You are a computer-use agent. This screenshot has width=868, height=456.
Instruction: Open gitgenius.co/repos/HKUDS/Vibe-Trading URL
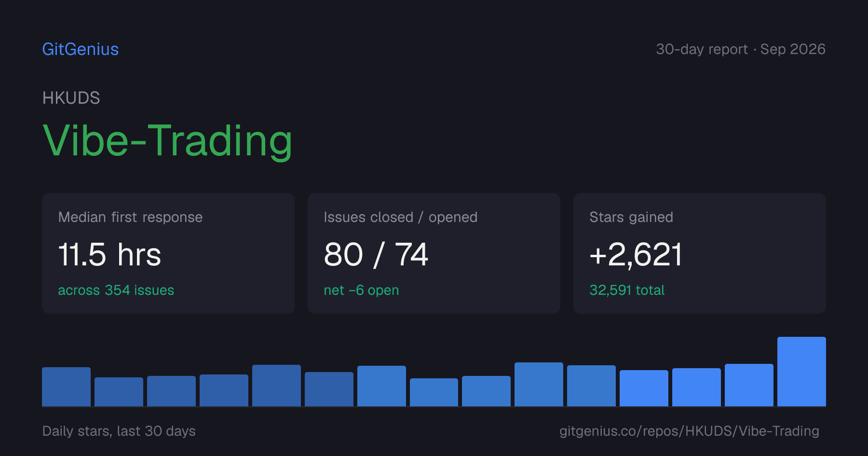click(689, 431)
